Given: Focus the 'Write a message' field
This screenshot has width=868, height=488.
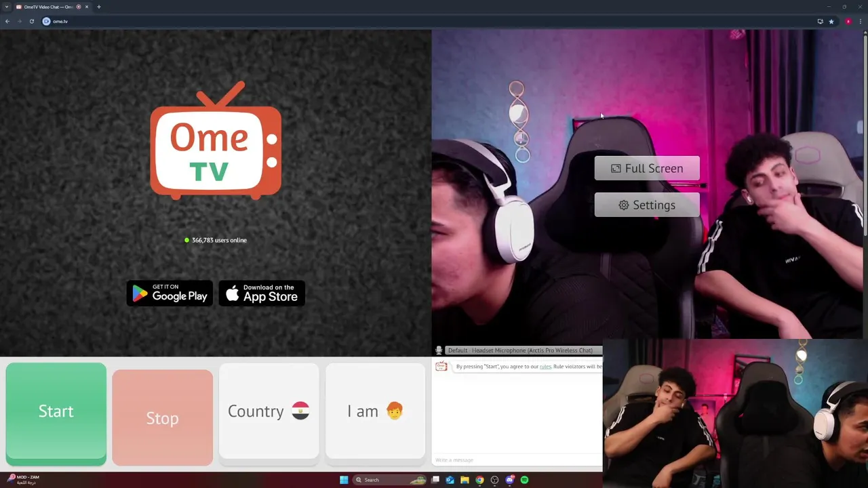Looking at the screenshot, I should 517,460.
